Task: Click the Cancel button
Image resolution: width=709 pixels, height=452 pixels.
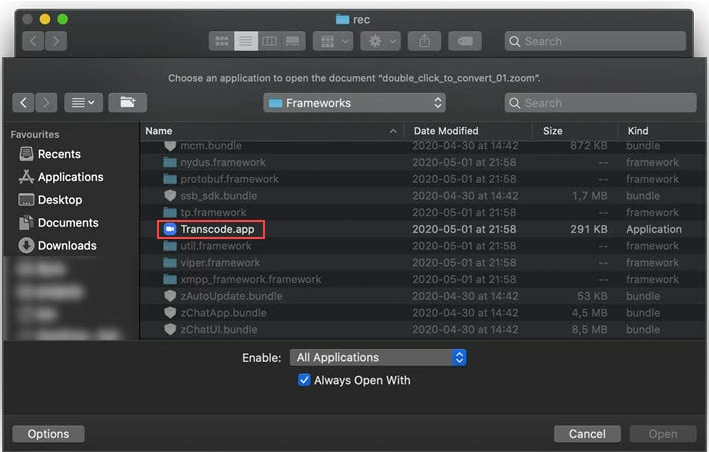Action: pyautogui.click(x=587, y=434)
